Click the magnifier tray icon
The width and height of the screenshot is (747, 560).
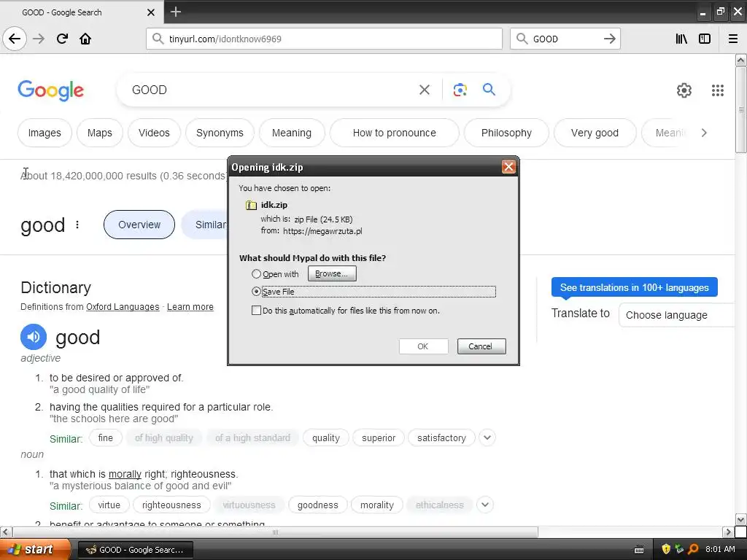[693, 549]
